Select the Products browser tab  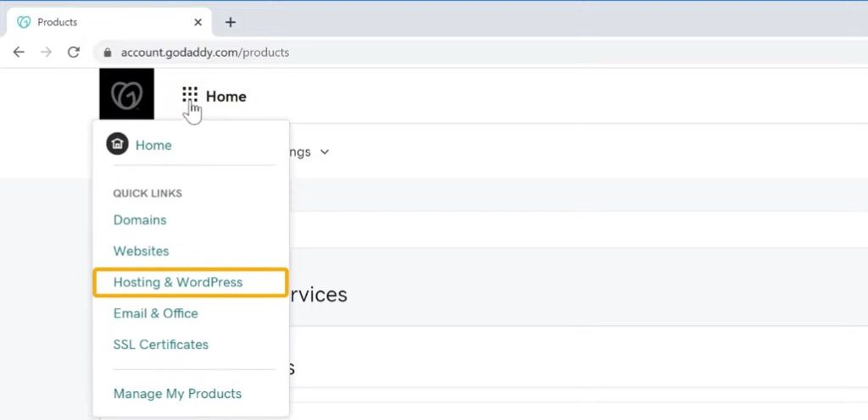[x=108, y=22]
